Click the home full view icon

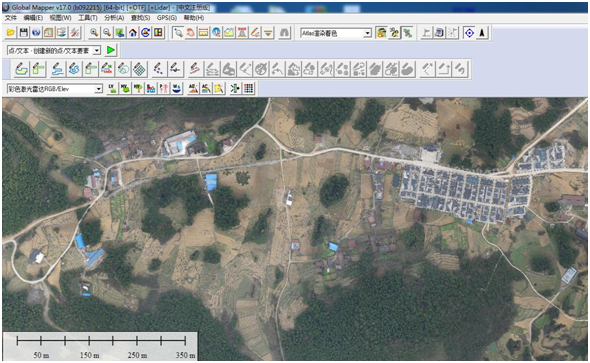click(x=132, y=33)
